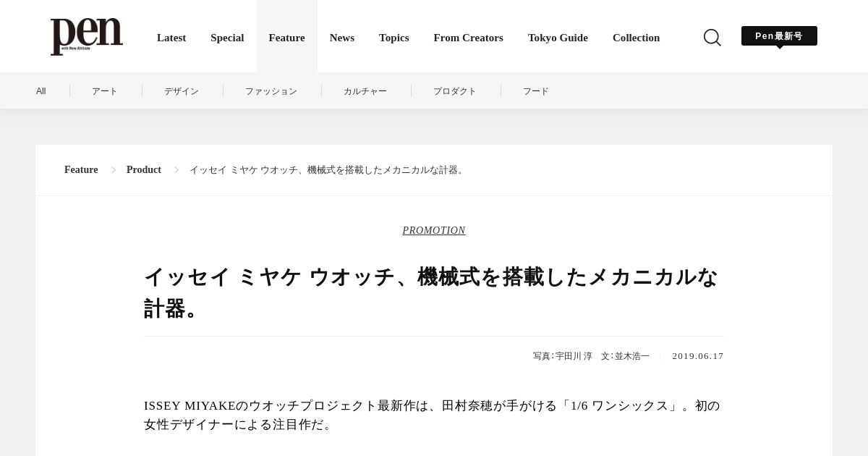The width and height of the screenshot is (868, 456).
Task: Click the PROMOTION label link
Action: click(x=434, y=231)
